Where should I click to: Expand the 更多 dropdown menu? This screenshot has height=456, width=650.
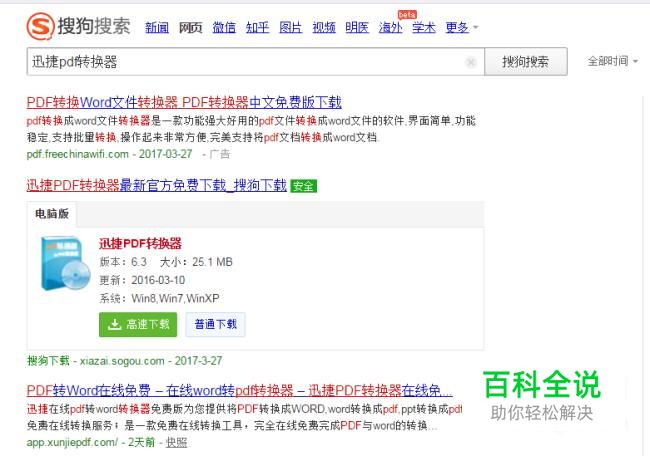tap(462, 28)
